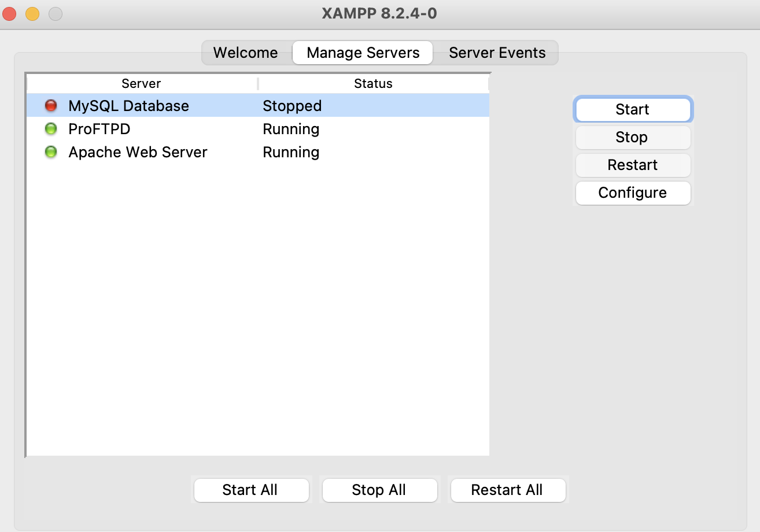
Task: Select the ProFTPD server row
Action: [258, 129]
